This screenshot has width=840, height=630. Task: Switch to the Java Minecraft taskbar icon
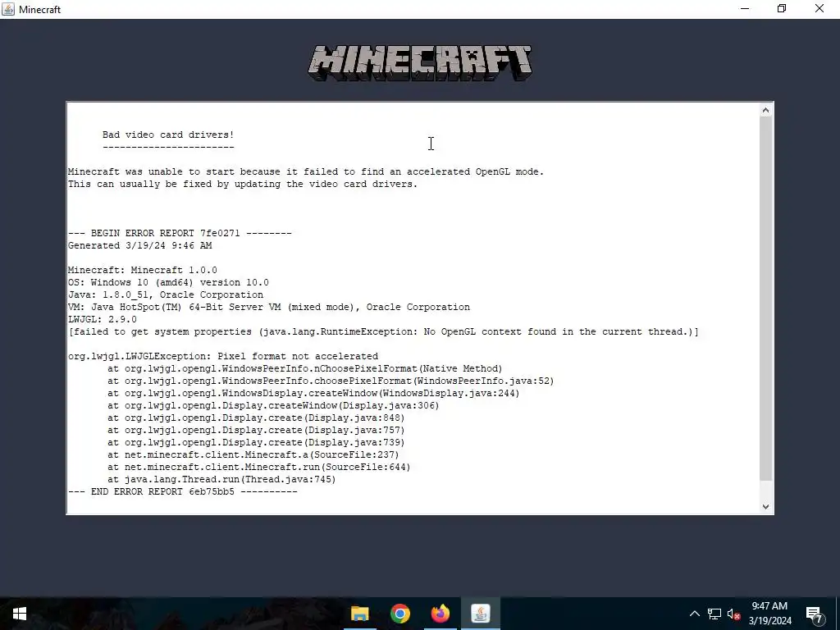pyautogui.click(x=481, y=614)
